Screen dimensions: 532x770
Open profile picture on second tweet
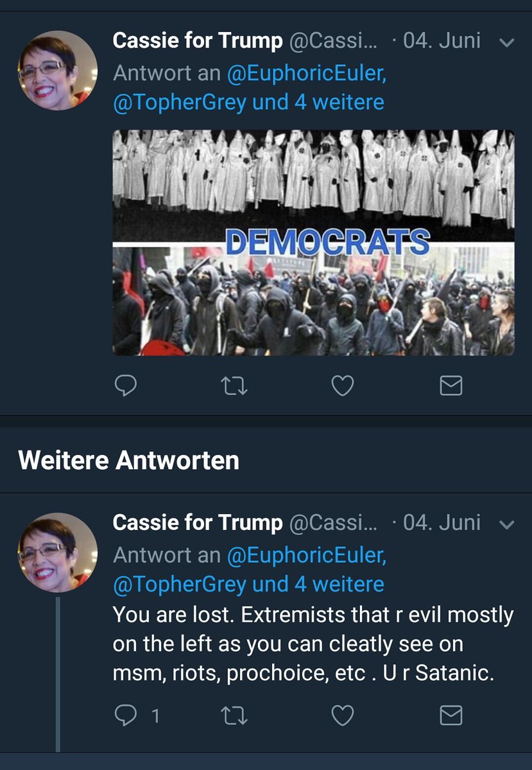pyautogui.click(x=58, y=552)
